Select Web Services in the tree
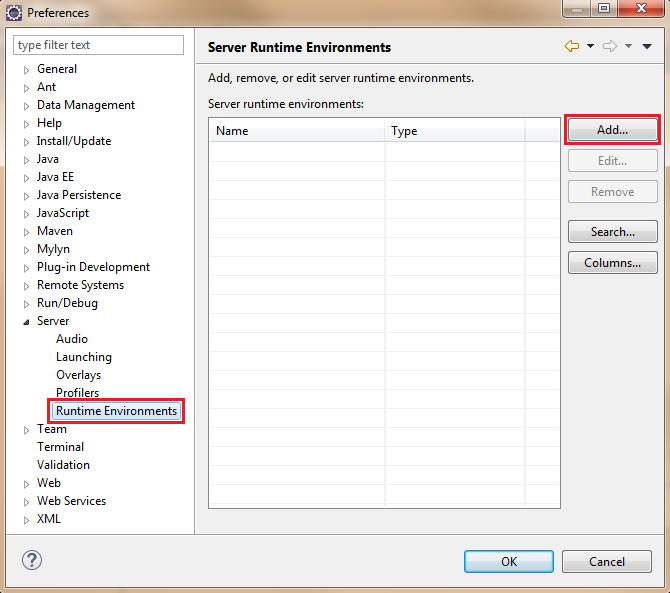Viewport: 670px width, 593px height. point(71,501)
